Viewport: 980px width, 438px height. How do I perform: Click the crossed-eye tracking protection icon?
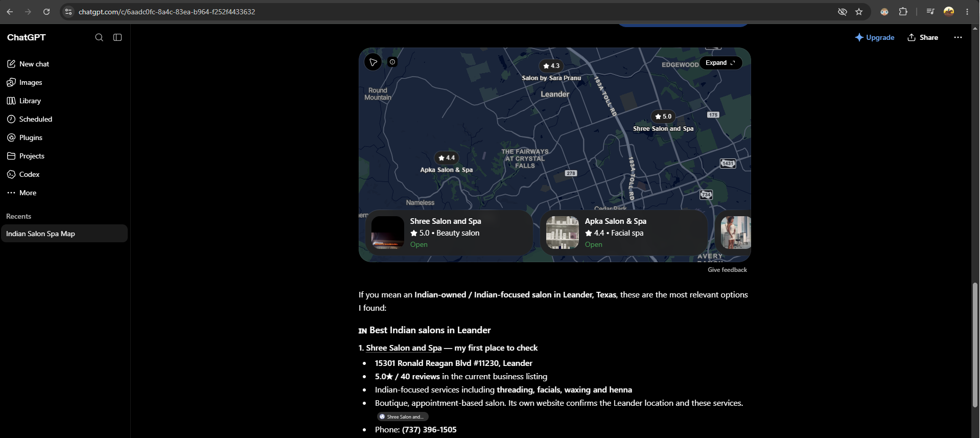[x=843, y=12]
